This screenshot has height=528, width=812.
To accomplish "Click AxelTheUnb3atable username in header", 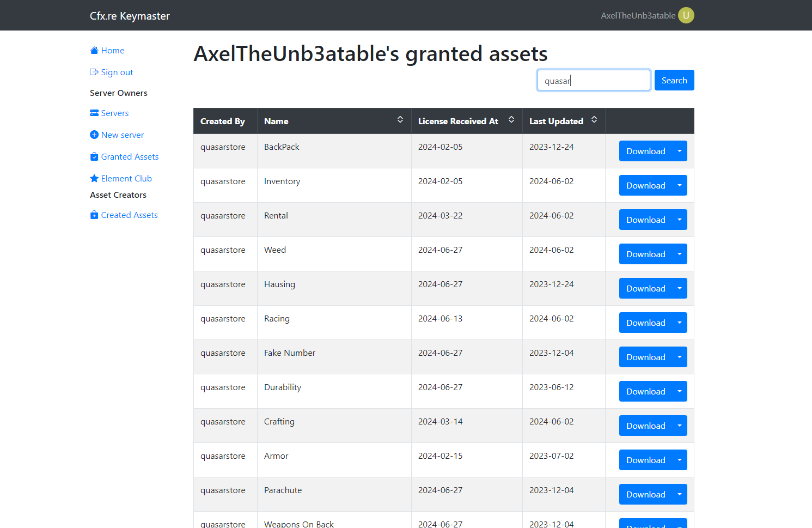I will (x=638, y=16).
